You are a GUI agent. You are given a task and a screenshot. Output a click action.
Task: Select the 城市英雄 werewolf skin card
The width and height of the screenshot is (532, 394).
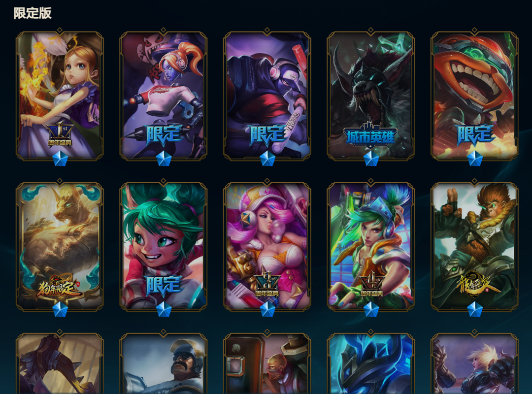pyautogui.click(x=371, y=96)
